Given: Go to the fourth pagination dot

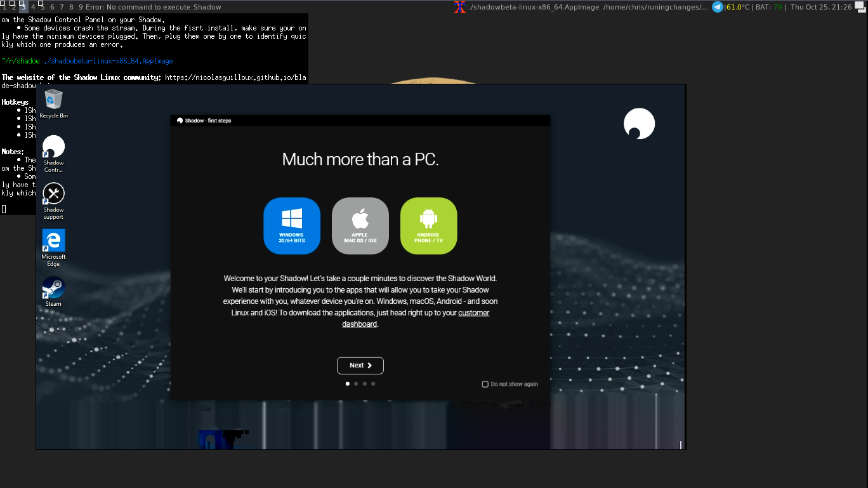Looking at the screenshot, I should [x=373, y=383].
